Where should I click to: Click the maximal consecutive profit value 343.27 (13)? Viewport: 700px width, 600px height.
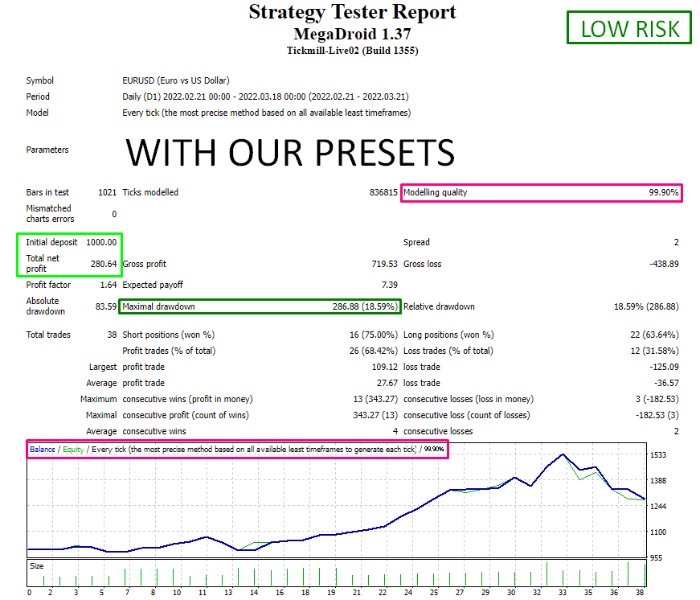pyautogui.click(x=375, y=415)
